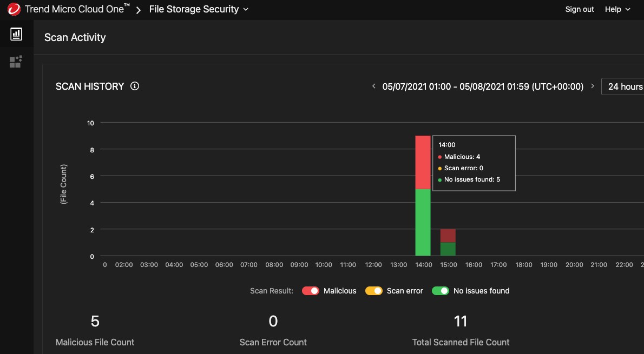Image resolution: width=644 pixels, height=354 pixels.
Task: Click the Scan History info icon
Action: pos(135,86)
